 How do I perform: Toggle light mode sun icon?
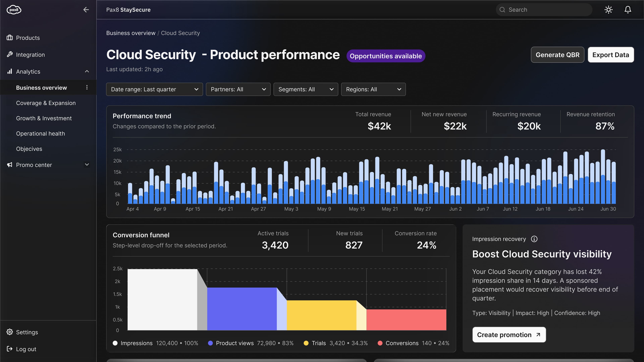[608, 10]
